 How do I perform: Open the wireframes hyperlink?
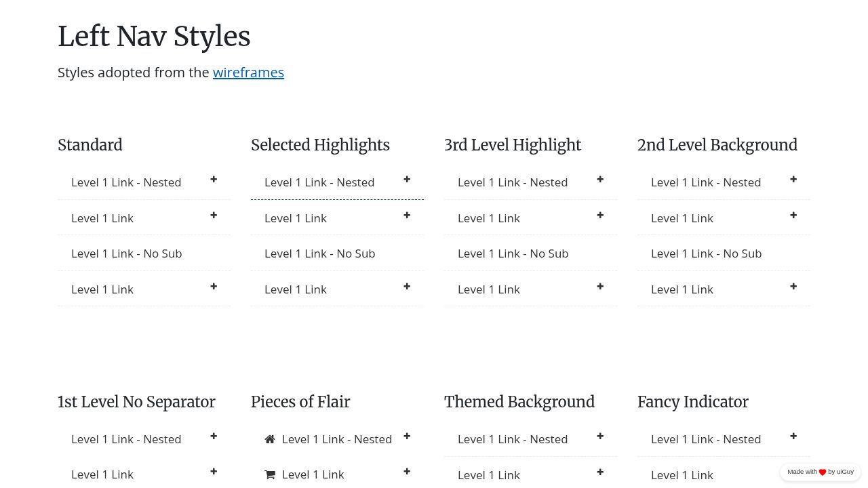tap(248, 73)
